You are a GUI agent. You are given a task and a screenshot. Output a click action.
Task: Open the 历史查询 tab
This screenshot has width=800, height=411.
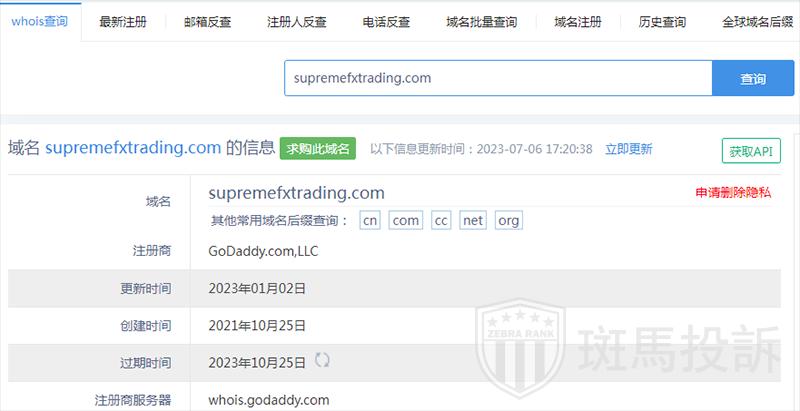coord(662,22)
